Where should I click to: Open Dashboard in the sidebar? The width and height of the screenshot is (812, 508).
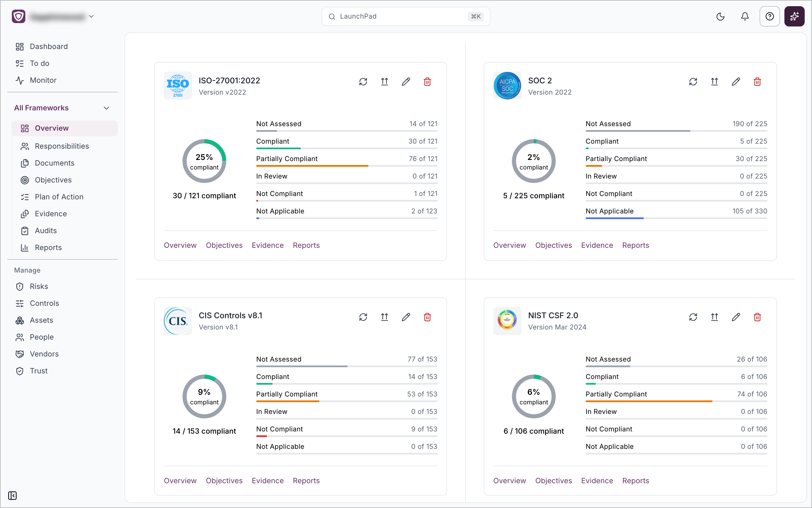(x=48, y=46)
